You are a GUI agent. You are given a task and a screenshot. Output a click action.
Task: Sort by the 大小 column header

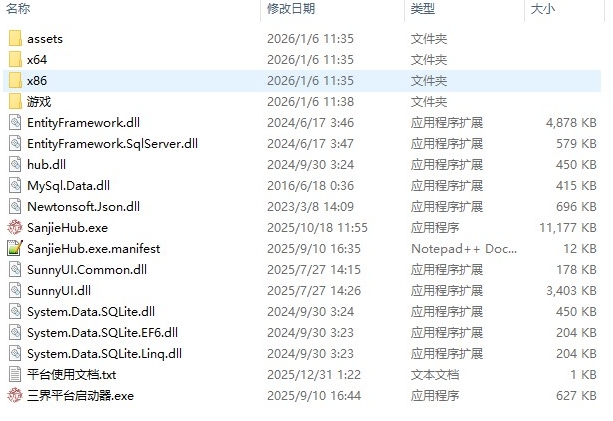pyautogui.click(x=543, y=8)
